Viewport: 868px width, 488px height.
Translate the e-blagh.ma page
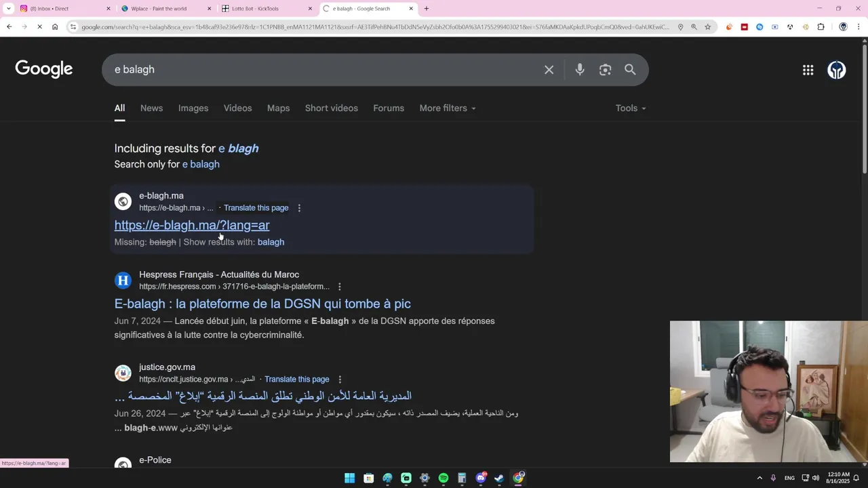click(256, 208)
